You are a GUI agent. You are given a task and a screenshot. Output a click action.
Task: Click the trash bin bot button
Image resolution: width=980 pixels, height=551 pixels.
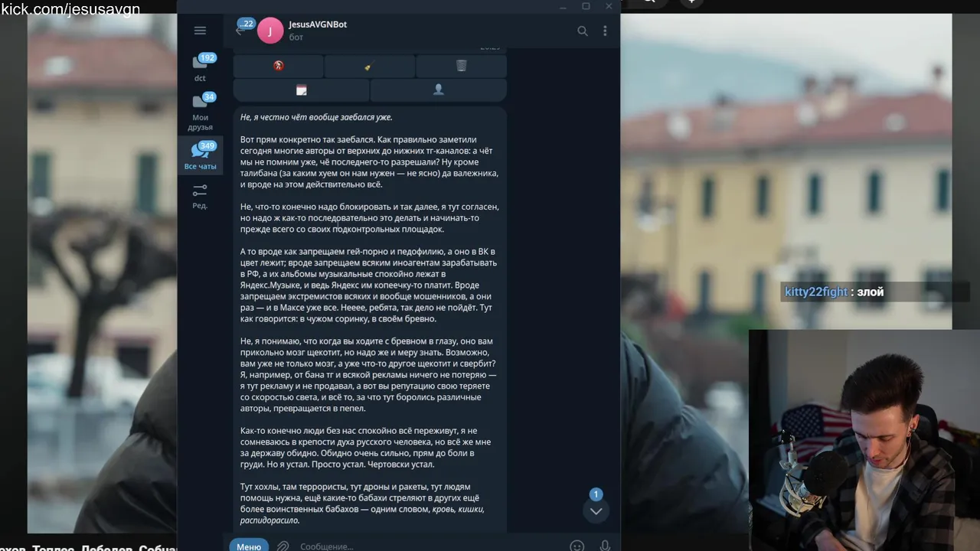pos(461,67)
